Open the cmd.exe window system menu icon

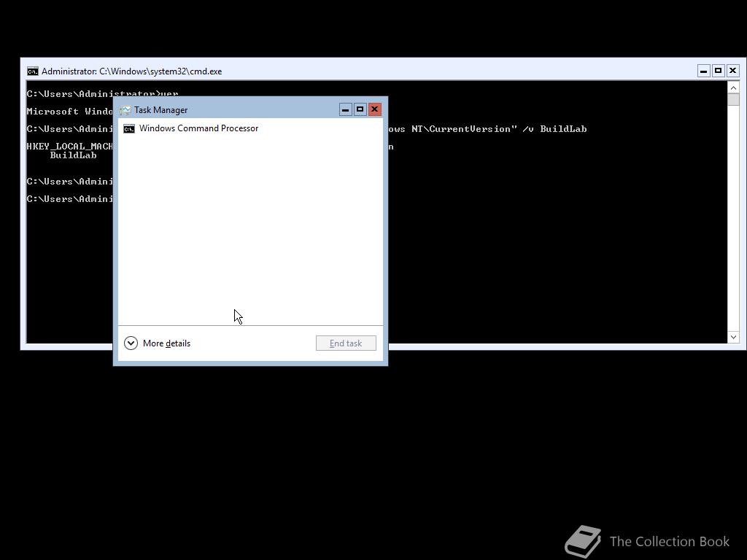(32, 71)
